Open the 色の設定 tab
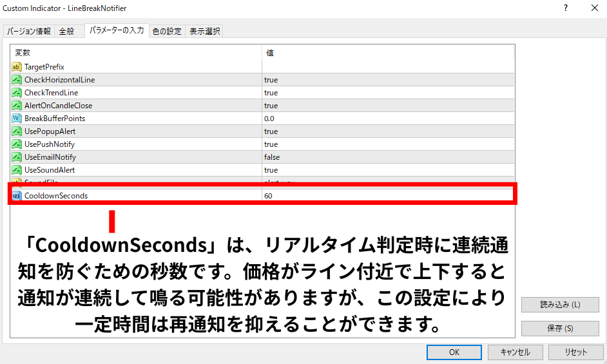This screenshot has height=364, width=607. click(167, 31)
